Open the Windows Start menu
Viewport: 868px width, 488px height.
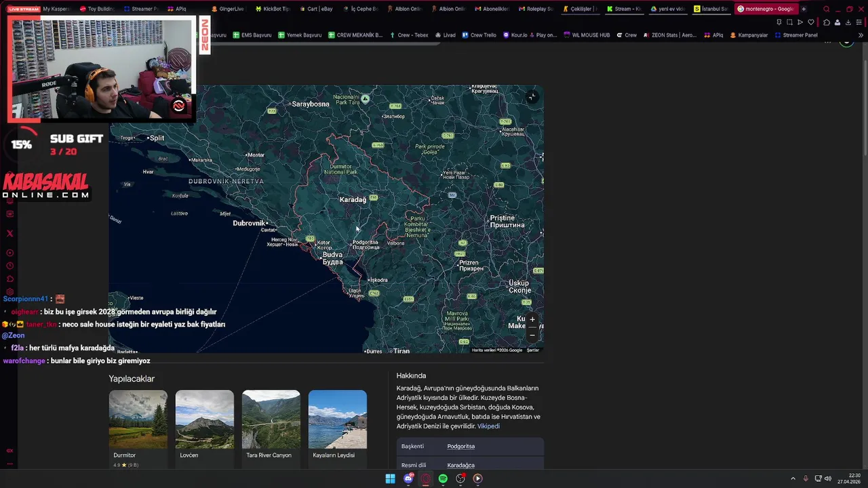coord(391,479)
